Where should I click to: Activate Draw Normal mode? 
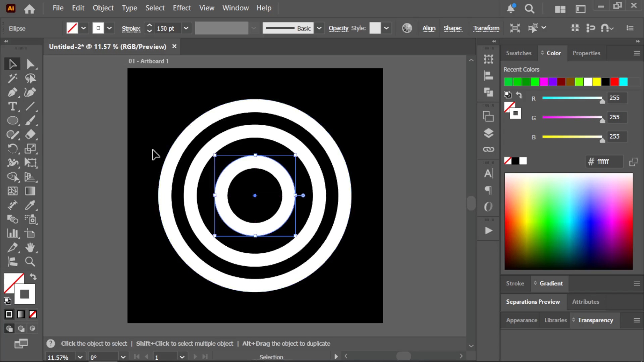(x=9, y=329)
